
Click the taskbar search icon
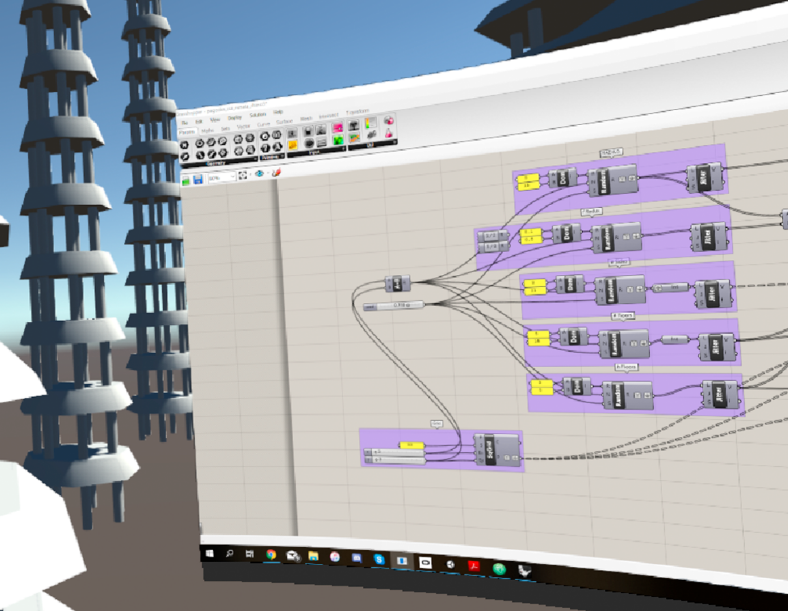230,554
